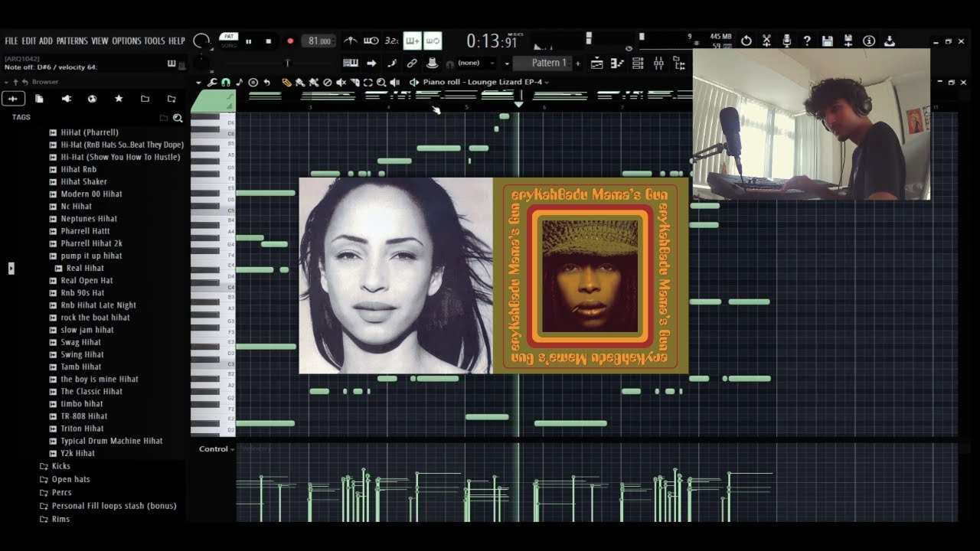
Task: Toggle the piano roll magnet snap icon
Action: coord(225,82)
